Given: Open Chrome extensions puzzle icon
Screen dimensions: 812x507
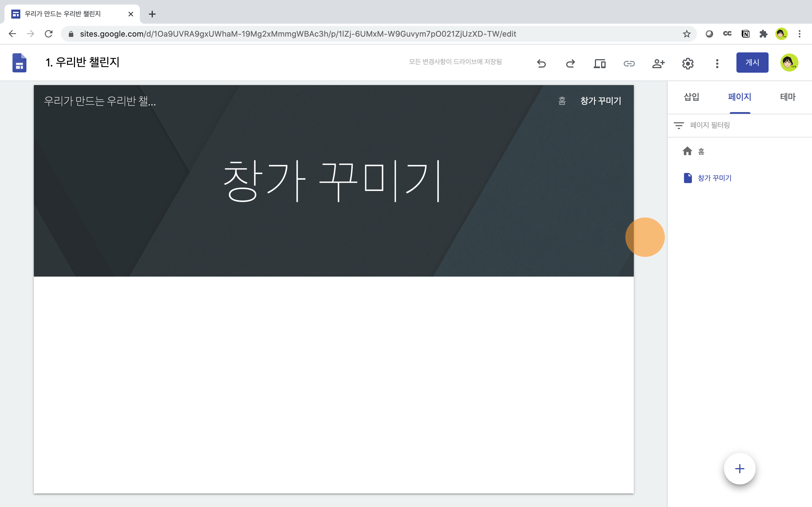Looking at the screenshot, I should (763, 34).
